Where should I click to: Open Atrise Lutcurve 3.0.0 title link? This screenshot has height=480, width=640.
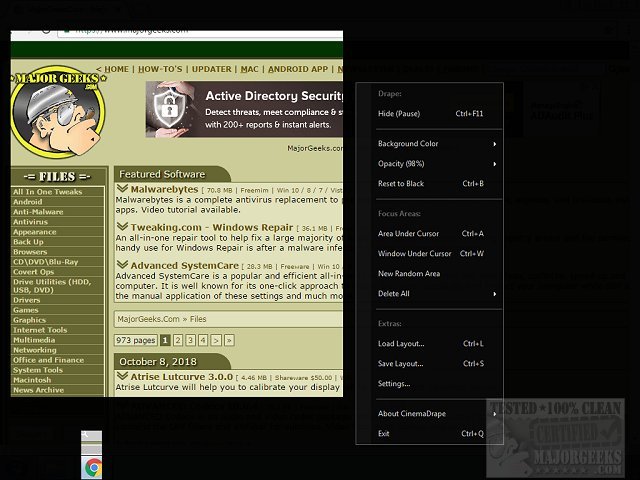182,376
